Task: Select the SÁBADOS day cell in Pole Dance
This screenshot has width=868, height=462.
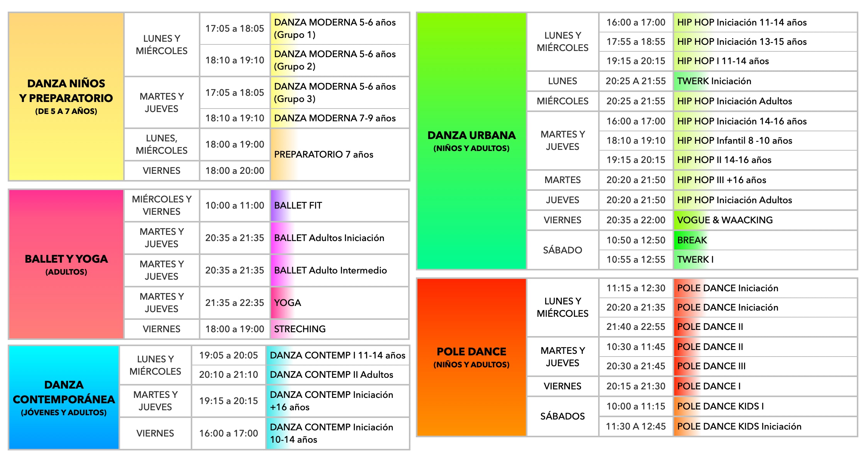Action: (x=562, y=416)
